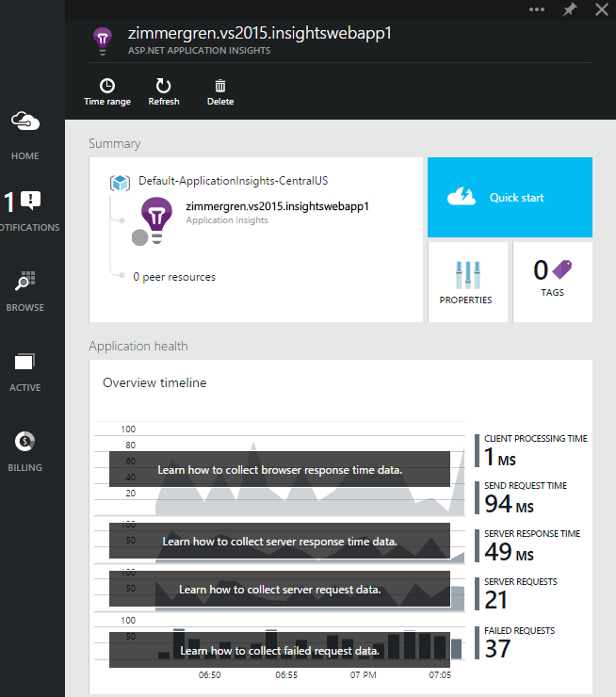Open the Time range clock icon
Viewport: 616px width, 697px height.
(106, 86)
